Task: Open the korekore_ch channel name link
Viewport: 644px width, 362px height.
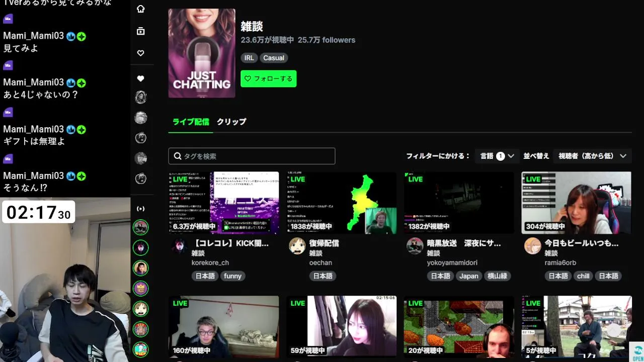Action: (210, 262)
